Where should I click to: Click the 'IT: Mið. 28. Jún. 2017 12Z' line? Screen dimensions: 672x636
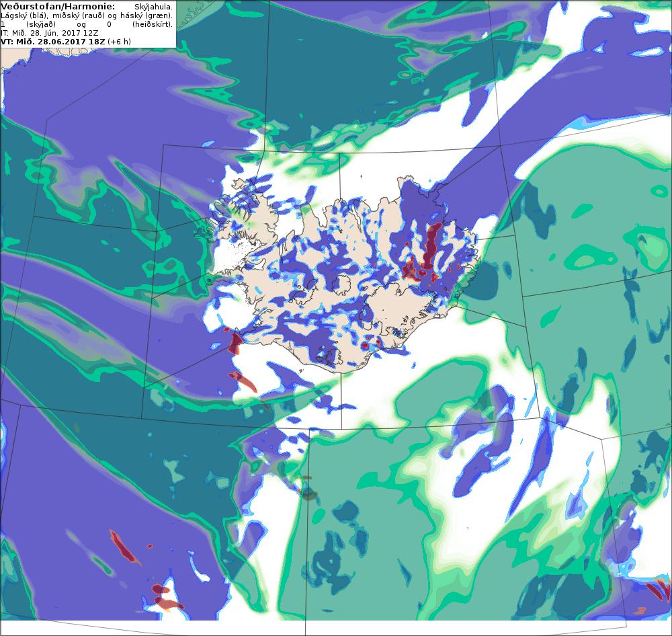(x=49, y=33)
